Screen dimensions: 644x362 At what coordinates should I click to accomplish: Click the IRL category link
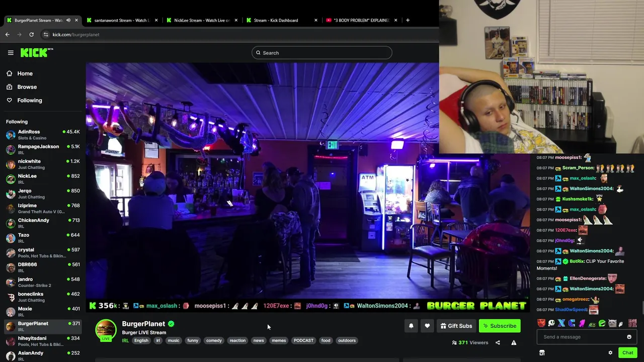125,340
